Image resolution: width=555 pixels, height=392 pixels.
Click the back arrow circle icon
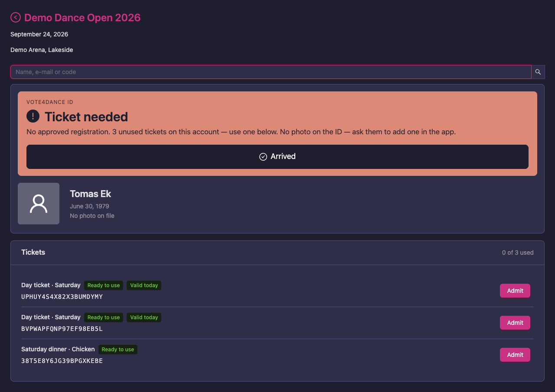[x=16, y=17]
